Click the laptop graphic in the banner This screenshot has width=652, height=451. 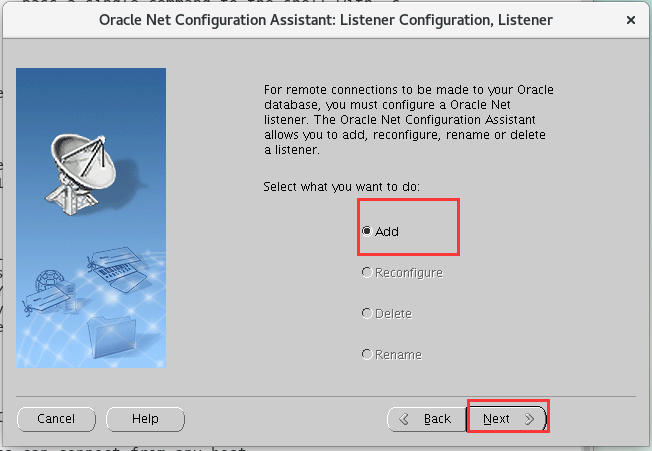(x=118, y=266)
